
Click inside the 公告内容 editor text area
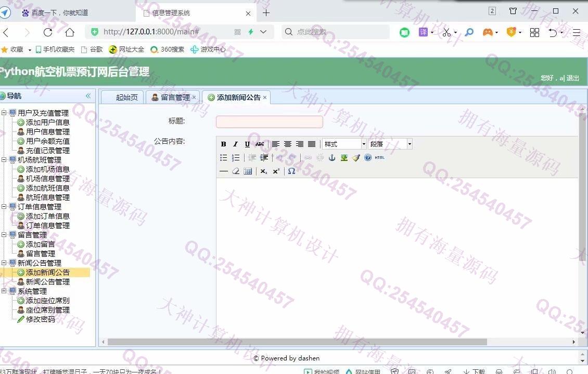pyautogui.click(x=398, y=257)
